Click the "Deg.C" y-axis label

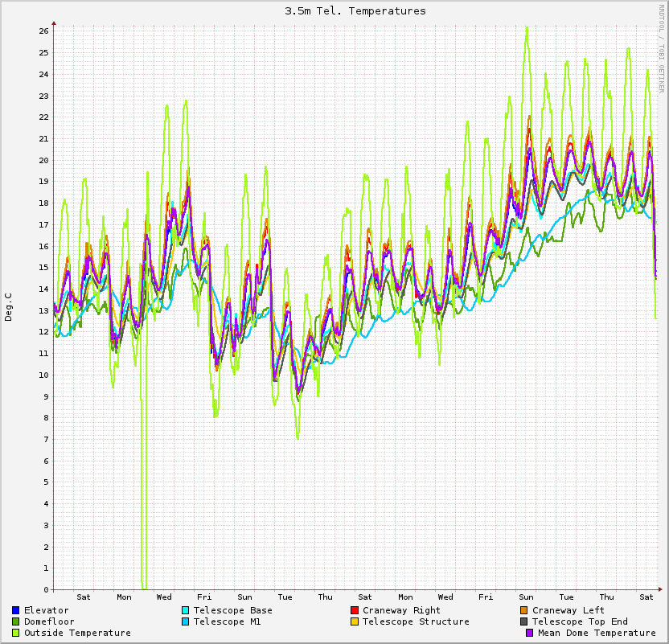click(x=9, y=307)
